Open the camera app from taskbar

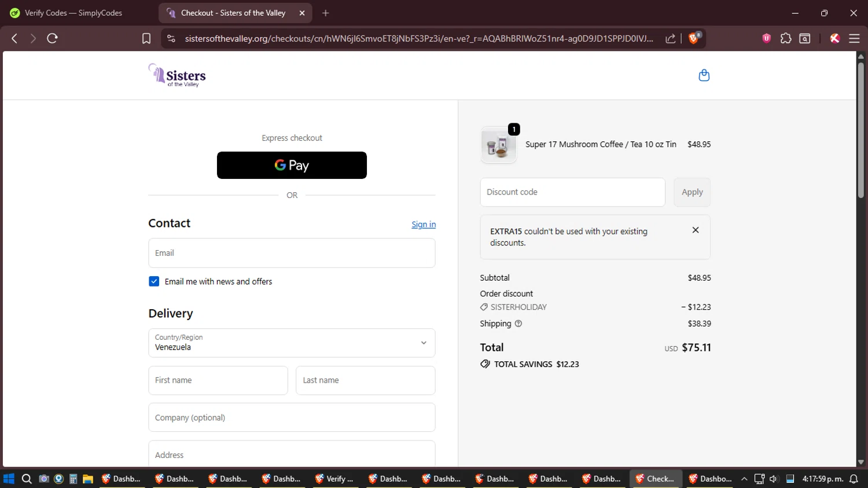coord(43,479)
